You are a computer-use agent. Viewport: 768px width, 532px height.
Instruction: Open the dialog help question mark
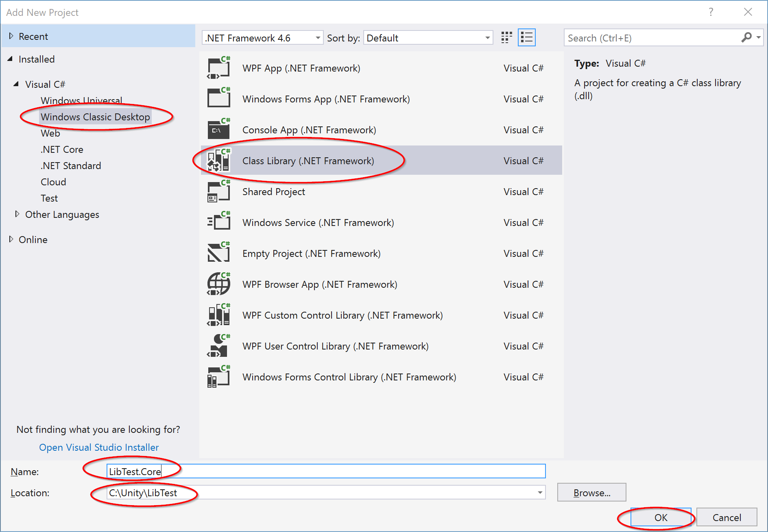coord(711,12)
